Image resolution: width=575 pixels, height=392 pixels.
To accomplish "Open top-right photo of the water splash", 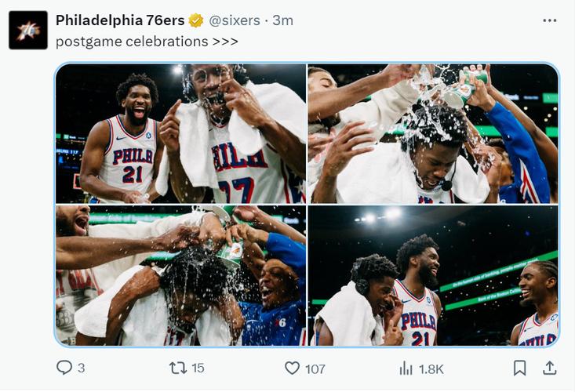I will pos(433,133).
